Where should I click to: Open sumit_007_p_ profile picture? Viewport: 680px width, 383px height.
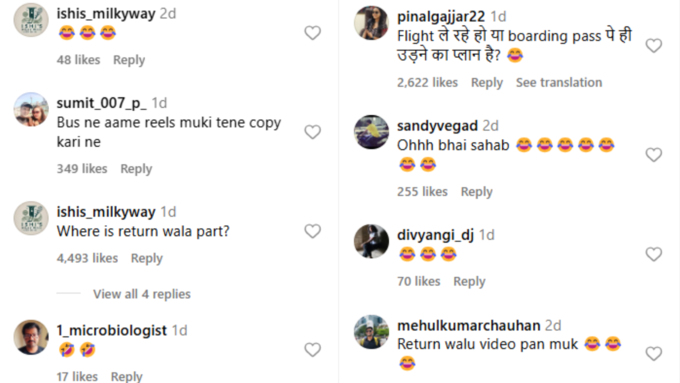click(x=31, y=109)
